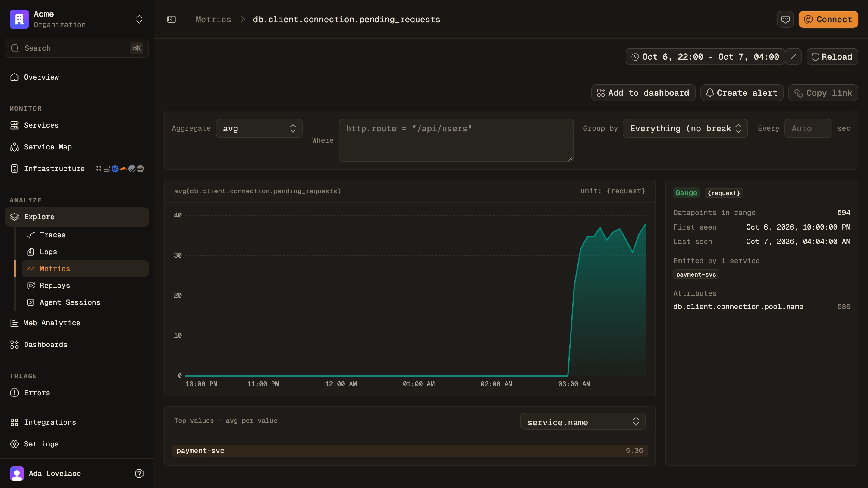The width and height of the screenshot is (868, 488).
Task: Click the Every Auto interval field
Action: click(808, 128)
